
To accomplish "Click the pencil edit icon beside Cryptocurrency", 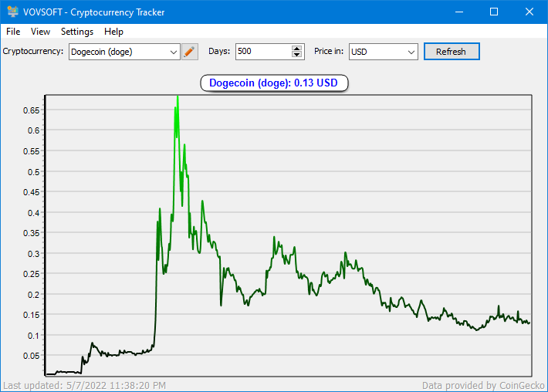I will [190, 52].
